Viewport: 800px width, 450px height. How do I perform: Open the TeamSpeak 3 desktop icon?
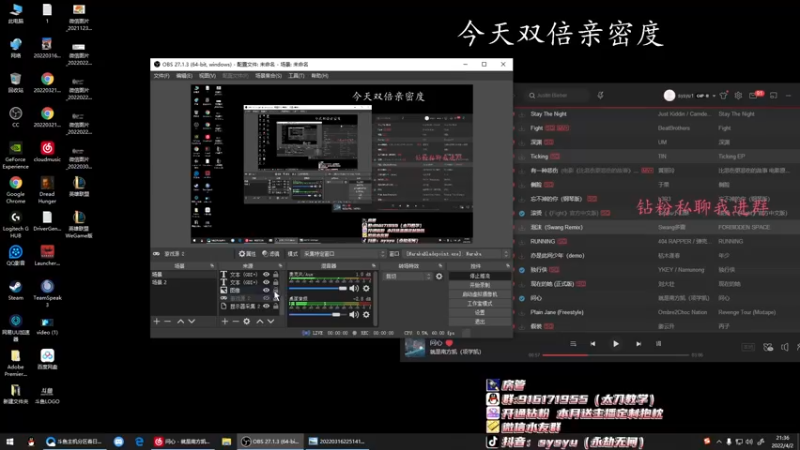point(47,293)
